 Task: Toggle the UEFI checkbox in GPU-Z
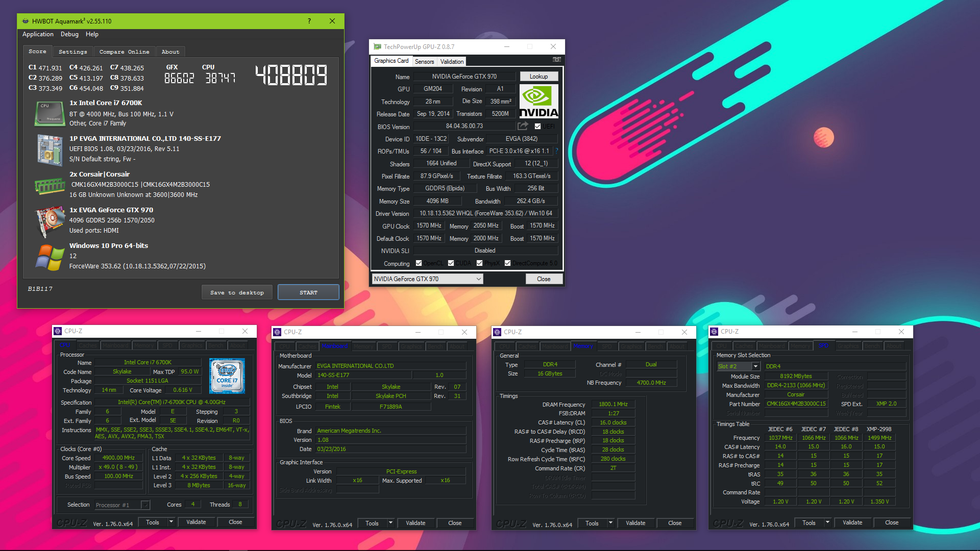(x=537, y=126)
